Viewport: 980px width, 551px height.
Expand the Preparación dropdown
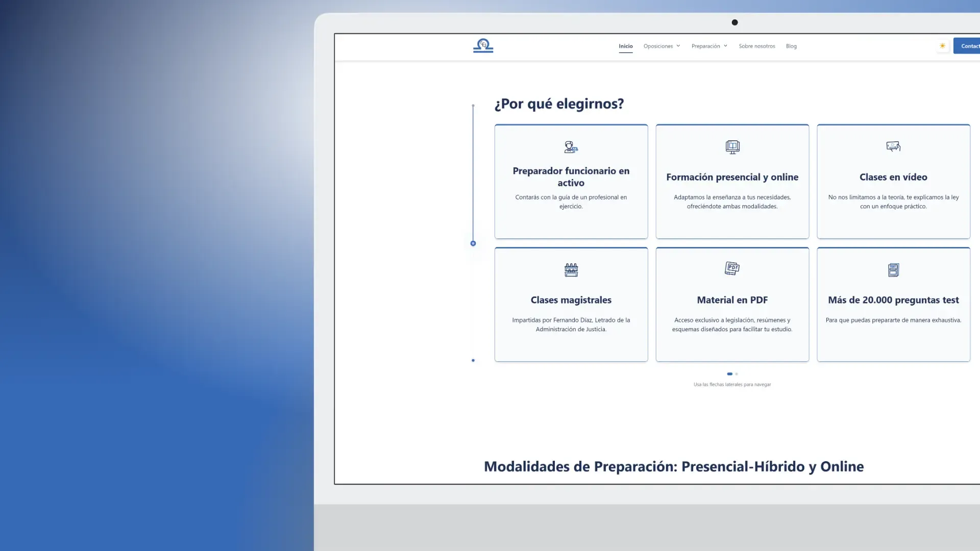706,46
